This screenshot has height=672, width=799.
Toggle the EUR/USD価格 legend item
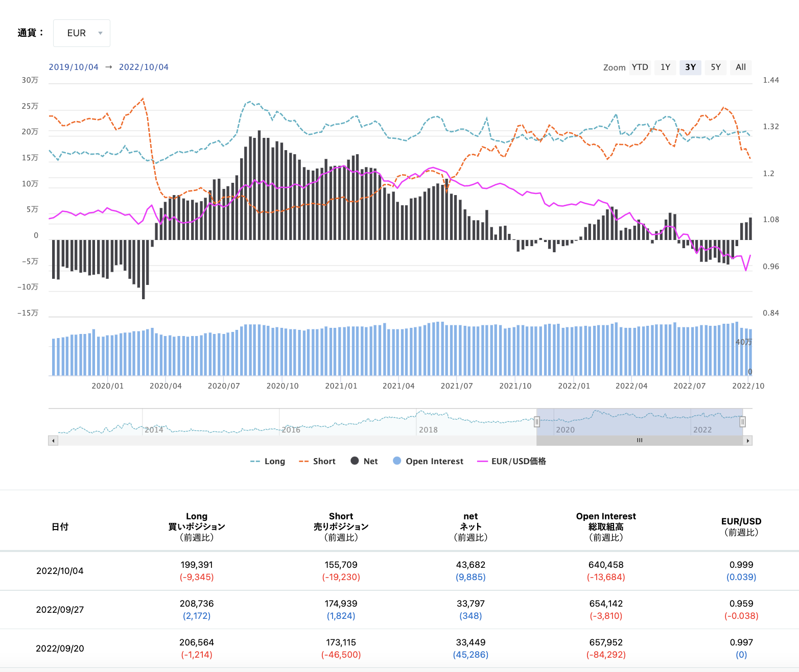(511, 461)
